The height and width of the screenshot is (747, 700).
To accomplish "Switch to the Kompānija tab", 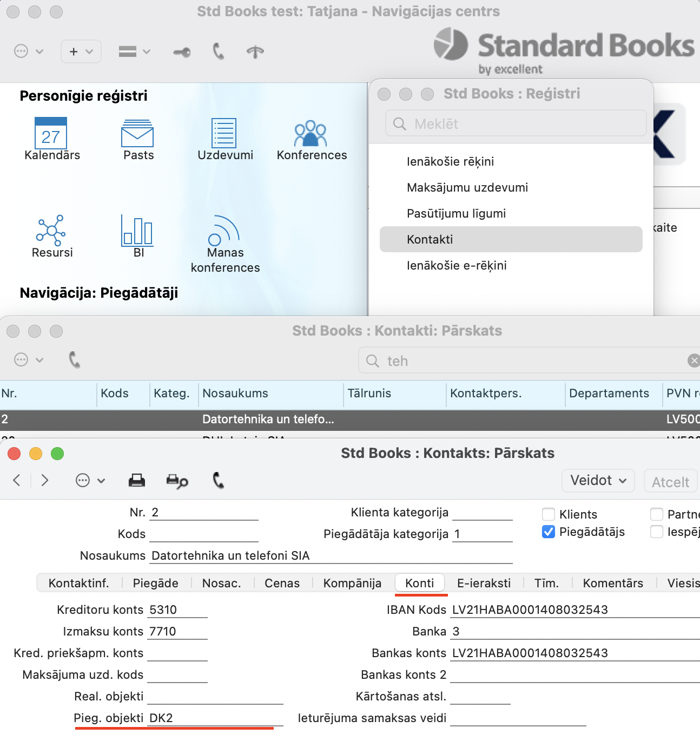I will 352,583.
